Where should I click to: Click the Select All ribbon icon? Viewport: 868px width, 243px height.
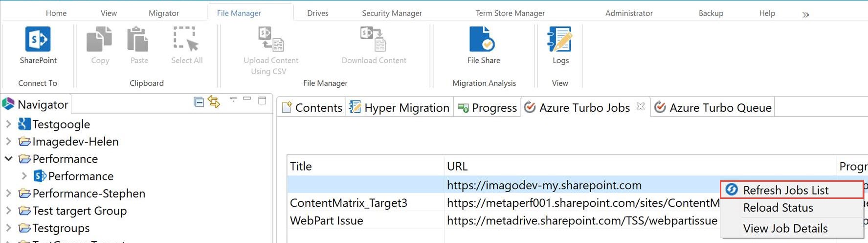(x=186, y=39)
